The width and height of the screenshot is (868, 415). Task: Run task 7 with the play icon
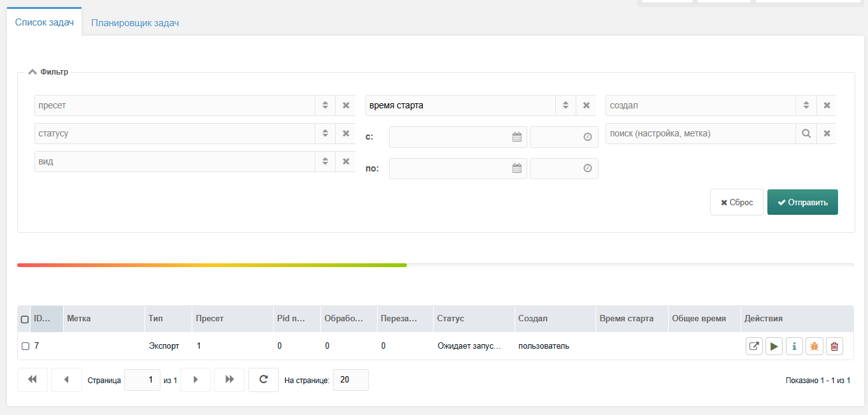tap(774, 346)
